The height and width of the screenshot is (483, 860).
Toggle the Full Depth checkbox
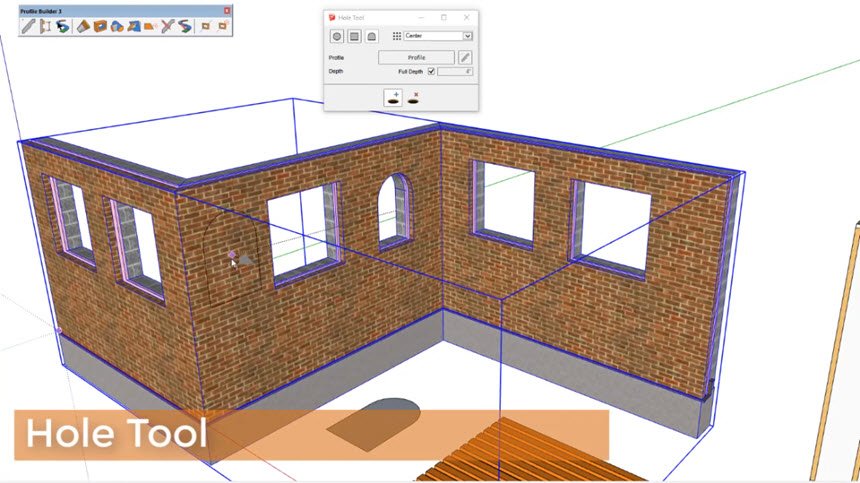pyautogui.click(x=431, y=71)
